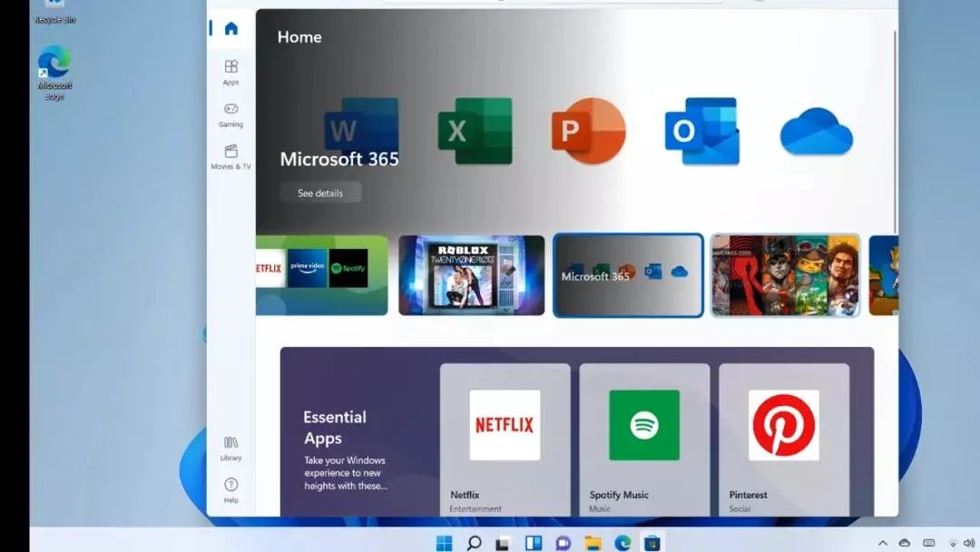The image size is (980, 552).
Task: Expand hidden icons in the system tray
Action: click(x=883, y=542)
